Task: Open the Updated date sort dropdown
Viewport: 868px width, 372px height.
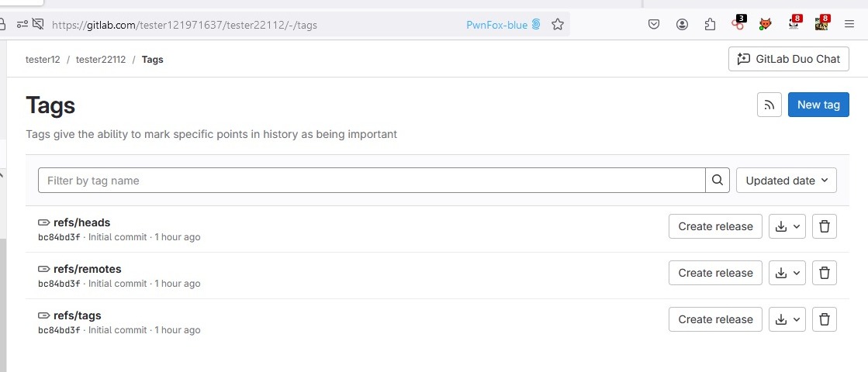Action: pos(786,181)
